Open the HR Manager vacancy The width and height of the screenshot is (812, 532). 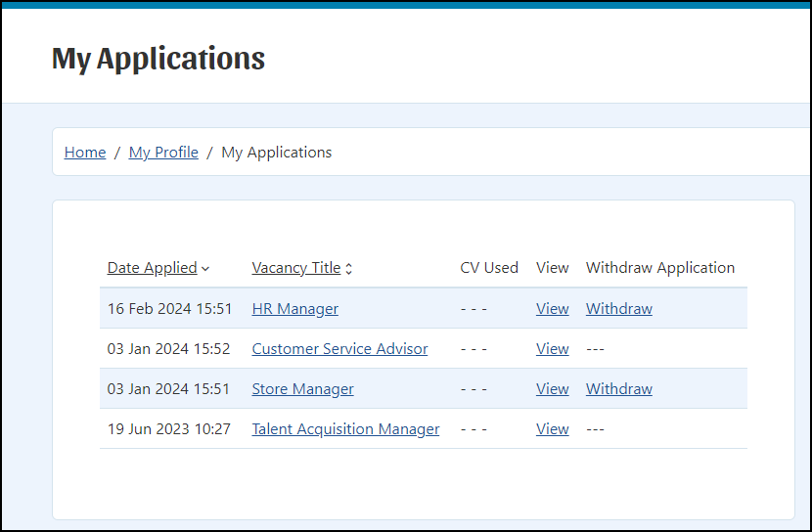tap(295, 308)
